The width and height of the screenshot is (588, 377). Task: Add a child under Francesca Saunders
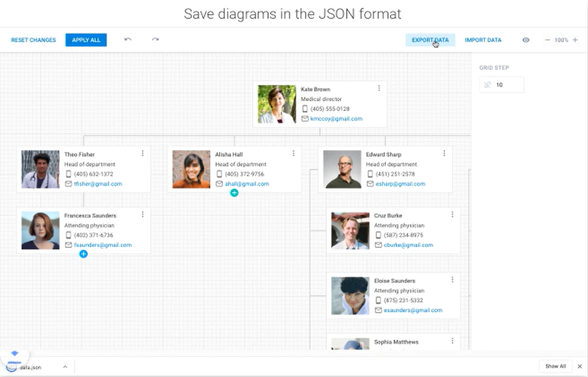pyautogui.click(x=83, y=254)
